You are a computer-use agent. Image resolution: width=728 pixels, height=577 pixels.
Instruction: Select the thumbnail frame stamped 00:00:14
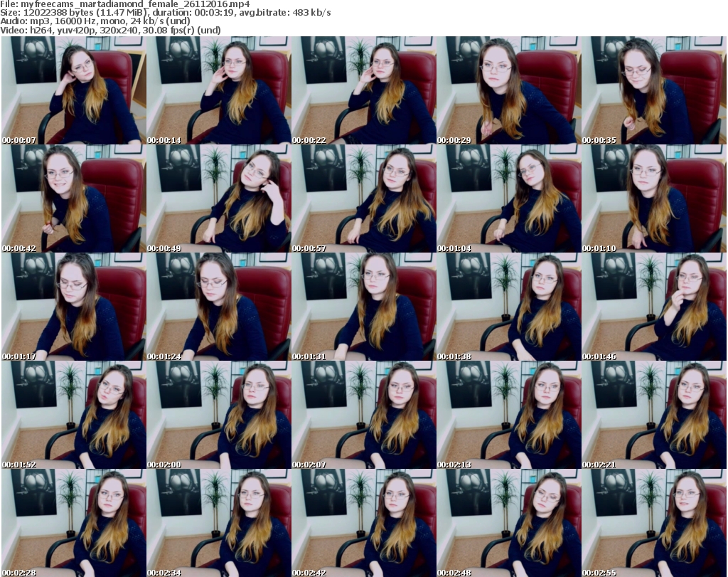219,90
